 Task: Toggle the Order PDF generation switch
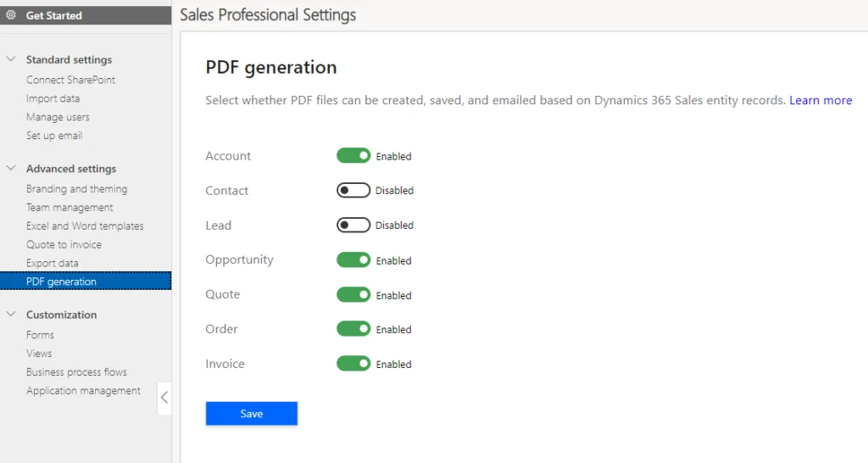tap(353, 329)
